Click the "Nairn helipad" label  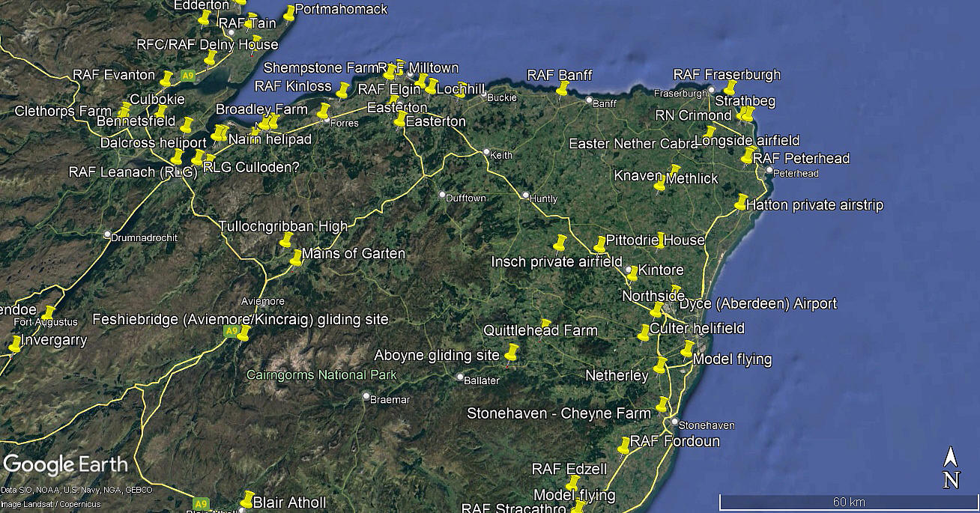270,139
